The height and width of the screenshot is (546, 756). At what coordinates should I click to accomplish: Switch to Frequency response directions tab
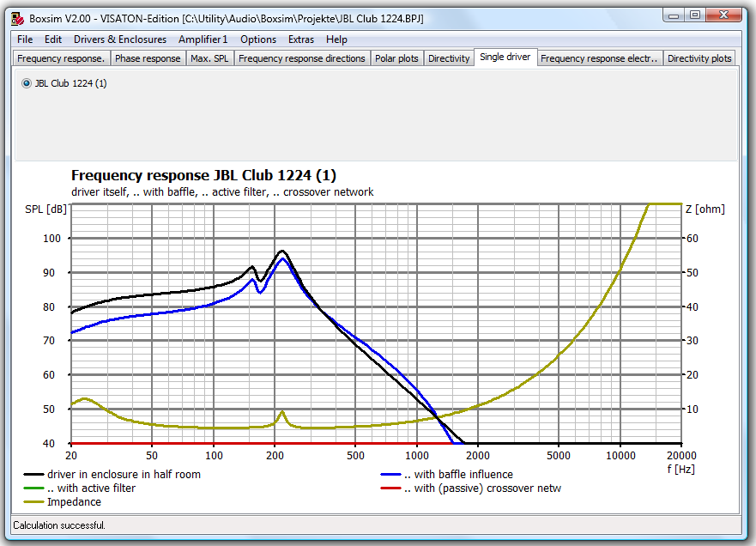302,58
